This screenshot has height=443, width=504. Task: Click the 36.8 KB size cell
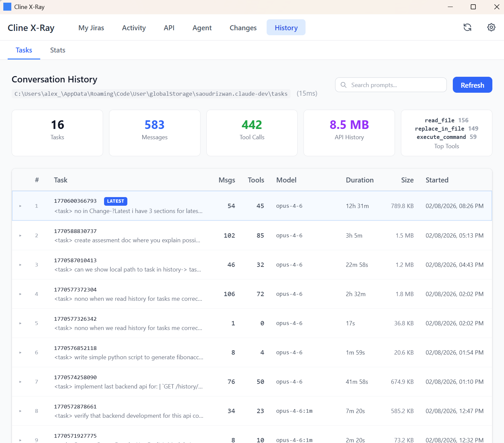(404, 323)
